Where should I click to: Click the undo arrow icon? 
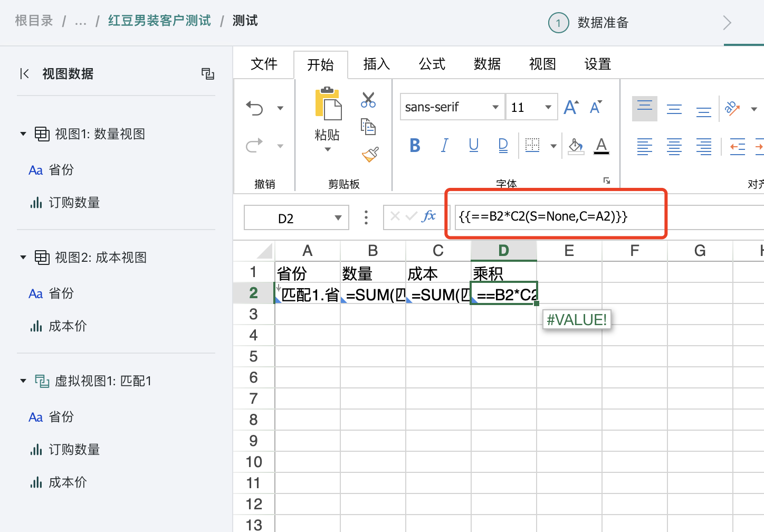[254, 108]
